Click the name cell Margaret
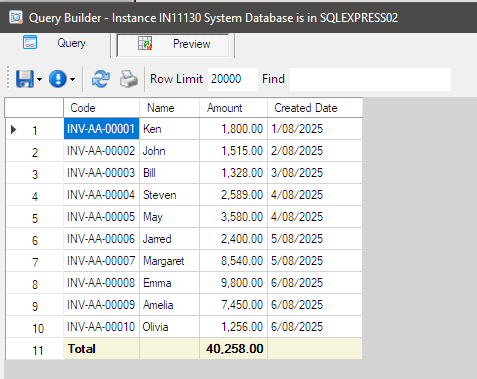The height and width of the screenshot is (379, 477). click(169, 261)
